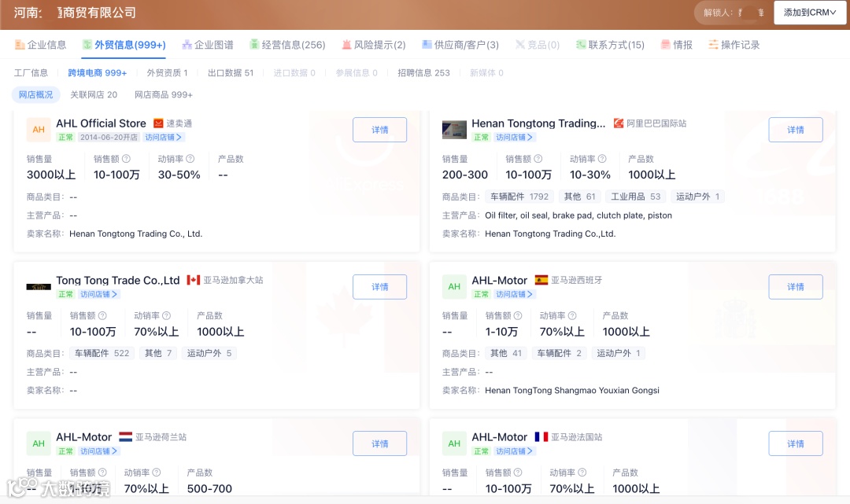Click 车辆配件 522 category tag

point(102,354)
